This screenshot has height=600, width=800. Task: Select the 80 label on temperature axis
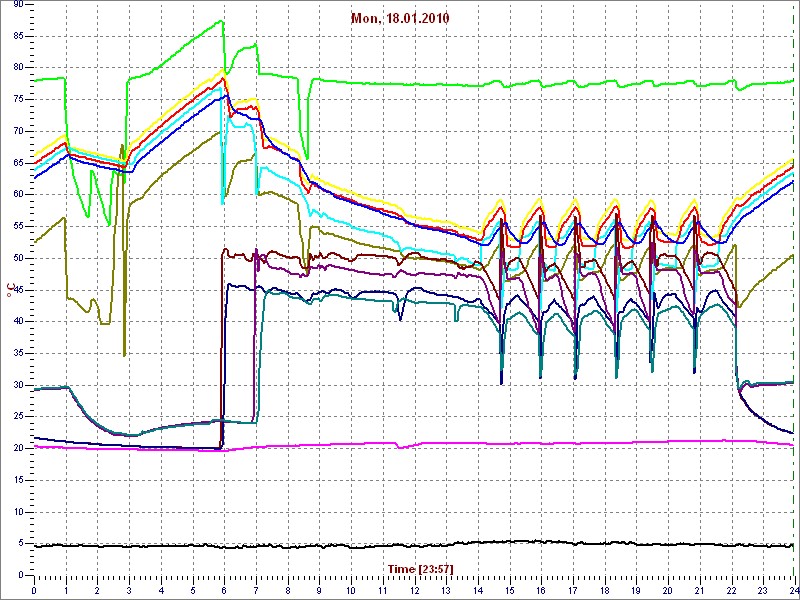(18, 68)
